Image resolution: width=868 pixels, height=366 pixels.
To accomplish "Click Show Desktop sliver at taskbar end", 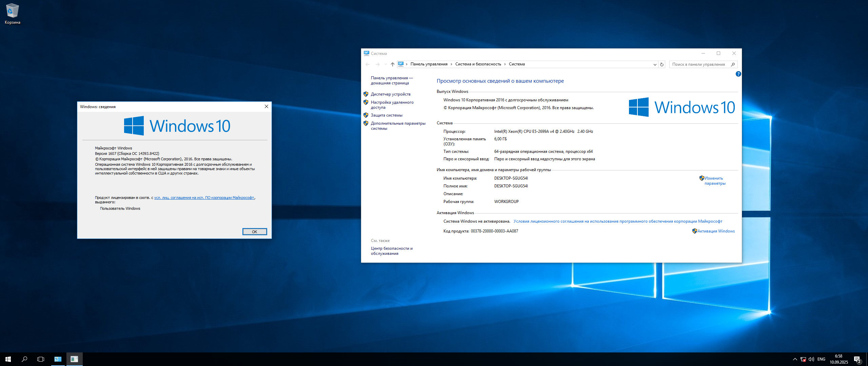I will click(867, 359).
